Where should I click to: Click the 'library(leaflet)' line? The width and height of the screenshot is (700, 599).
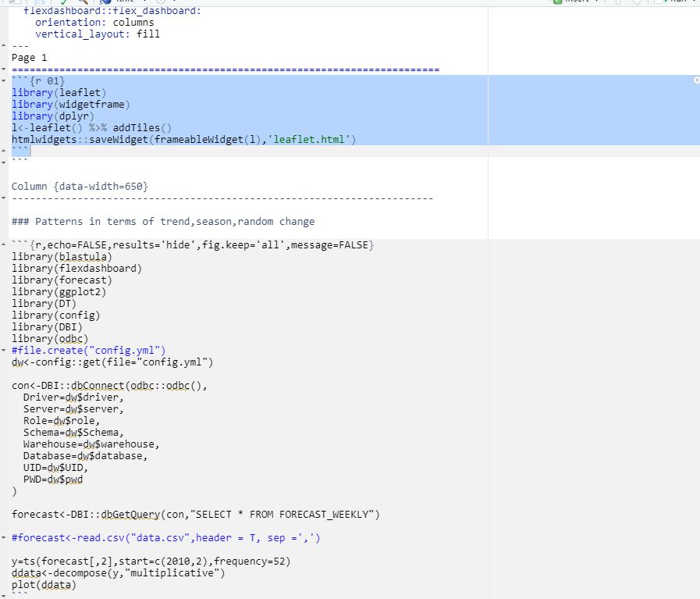[59, 92]
